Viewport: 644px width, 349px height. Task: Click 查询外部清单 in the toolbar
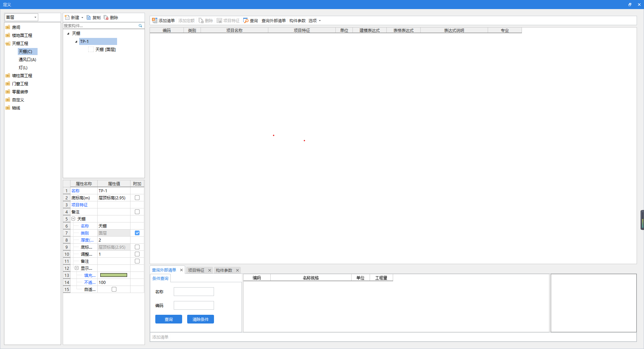coord(274,20)
